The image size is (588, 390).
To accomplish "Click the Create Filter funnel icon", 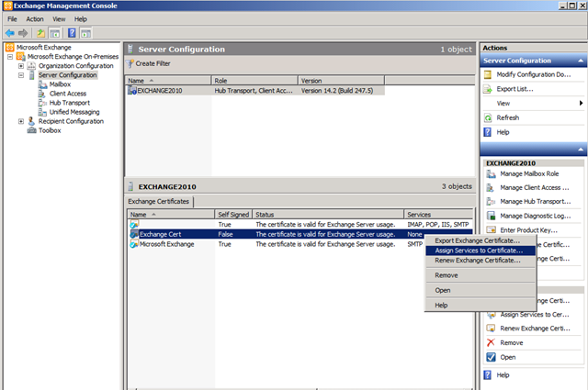I will 130,63.
